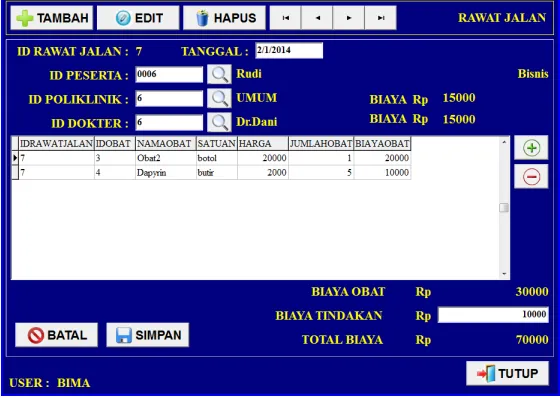Add medicine row with green plus icon
The height and width of the screenshot is (398, 560).
coord(531,148)
